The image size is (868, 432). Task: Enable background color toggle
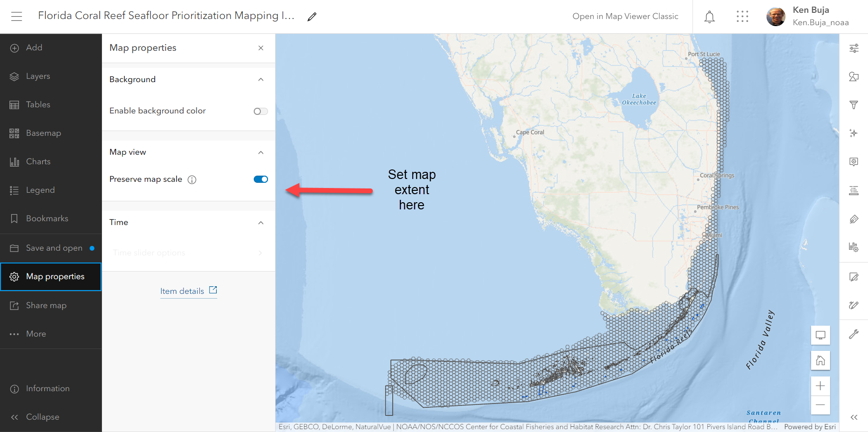tap(260, 111)
